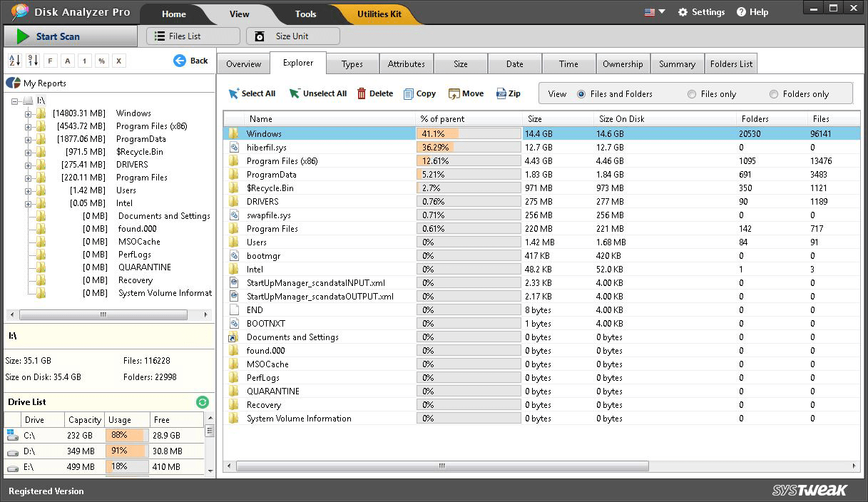Image resolution: width=868 pixels, height=502 pixels.
Task: Select the Folders only view option
Action: coord(774,94)
